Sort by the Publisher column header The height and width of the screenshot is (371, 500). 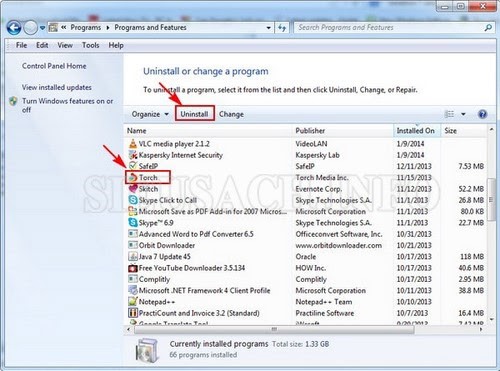(343, 131)
